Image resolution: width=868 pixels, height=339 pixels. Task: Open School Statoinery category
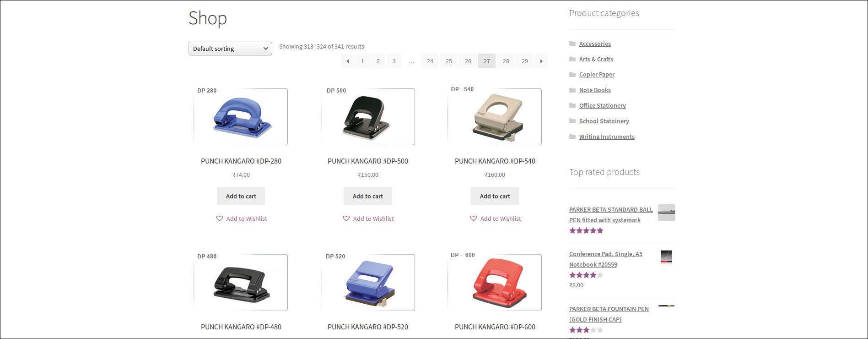click(604, 121)
